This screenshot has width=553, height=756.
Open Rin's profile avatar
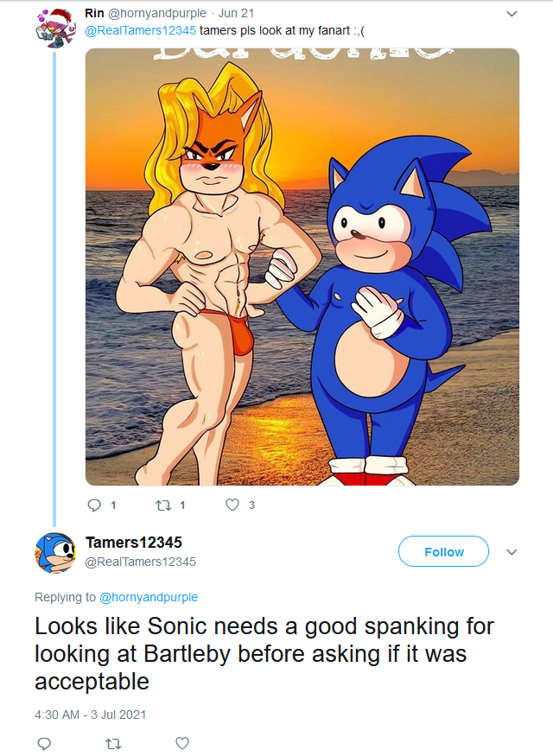54,24
